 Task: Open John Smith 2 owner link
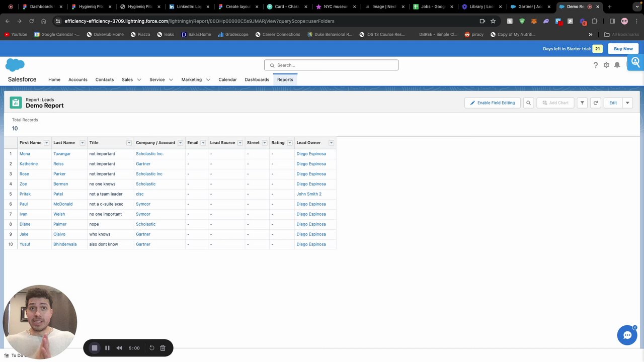click(309, 194)
